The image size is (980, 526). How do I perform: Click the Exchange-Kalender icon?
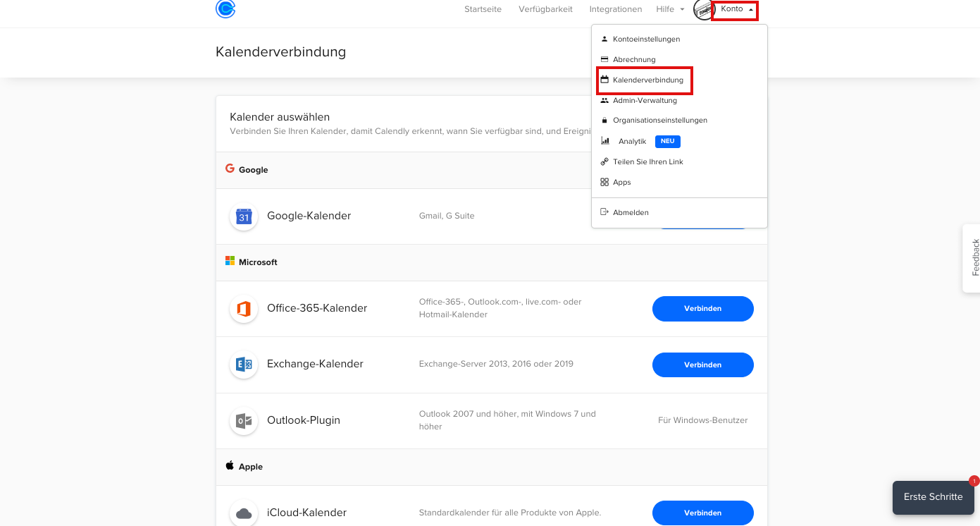tap(244, 365)
